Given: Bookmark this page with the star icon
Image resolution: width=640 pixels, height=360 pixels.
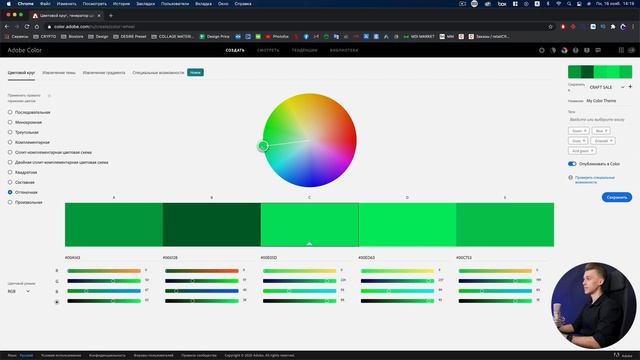Looking at the screenshot, I should pos(550,27).
